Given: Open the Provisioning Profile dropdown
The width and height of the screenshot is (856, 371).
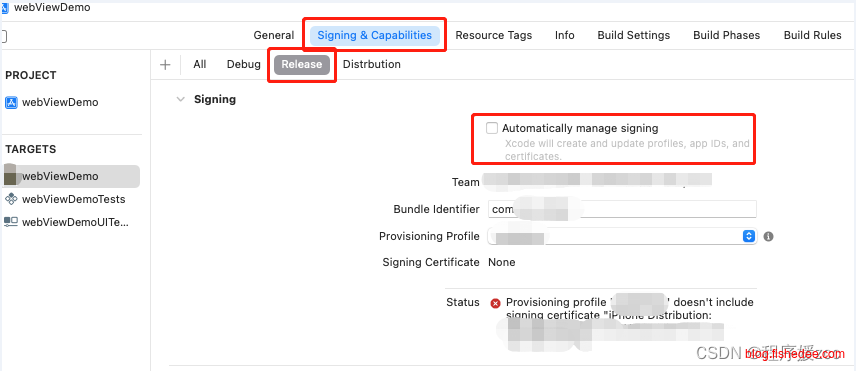Looking at the screenshot, I should pyautogui.click(x=622, y=236).
